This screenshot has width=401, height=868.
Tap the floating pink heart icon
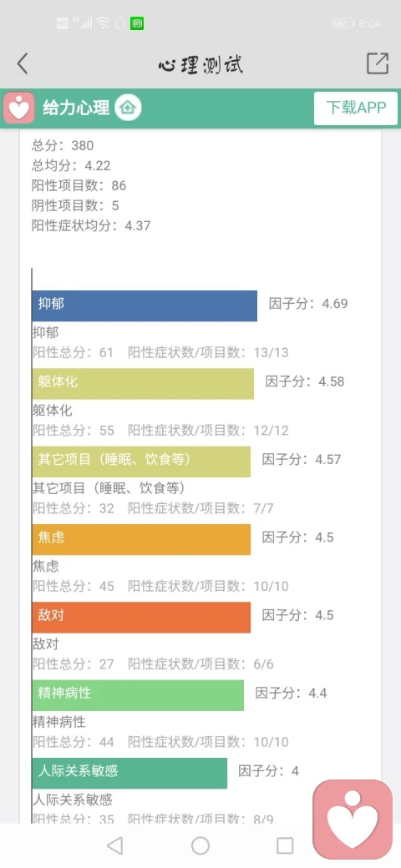[353, 820]
